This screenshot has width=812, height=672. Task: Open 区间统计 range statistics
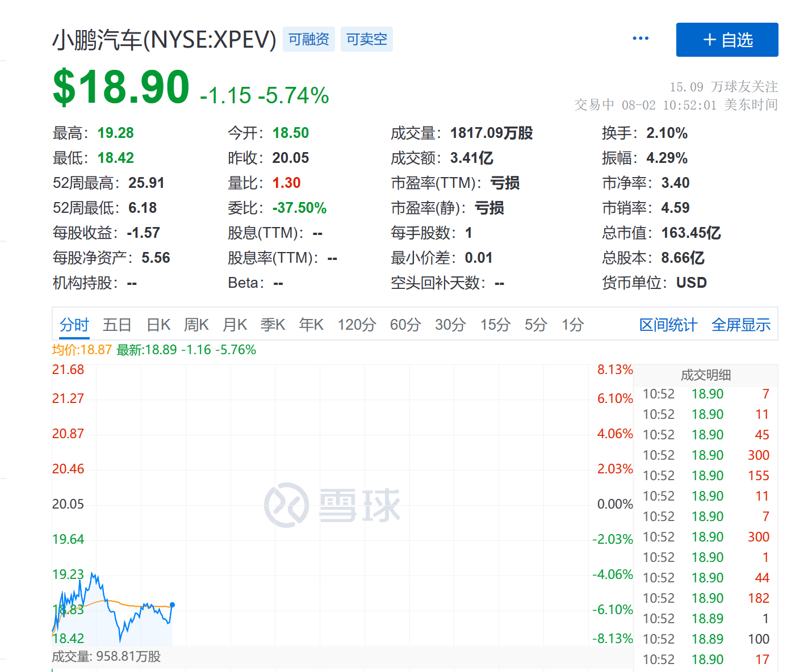[x=668, y=325]
